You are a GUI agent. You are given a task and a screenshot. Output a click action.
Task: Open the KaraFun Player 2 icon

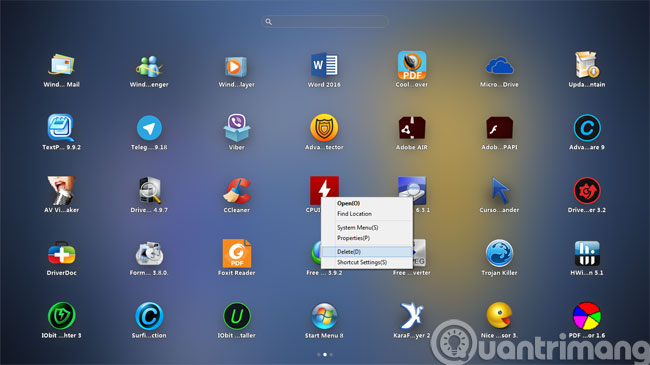(x=412, y=316)
